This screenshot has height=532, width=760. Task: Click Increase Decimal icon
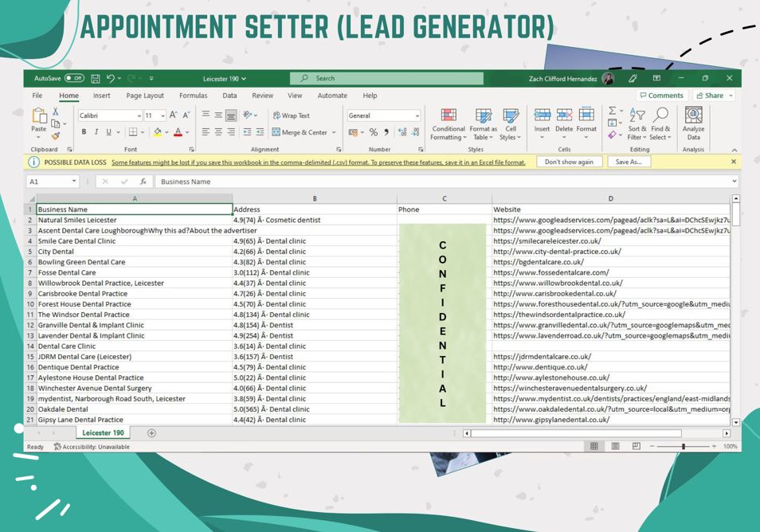click(402, 131)
